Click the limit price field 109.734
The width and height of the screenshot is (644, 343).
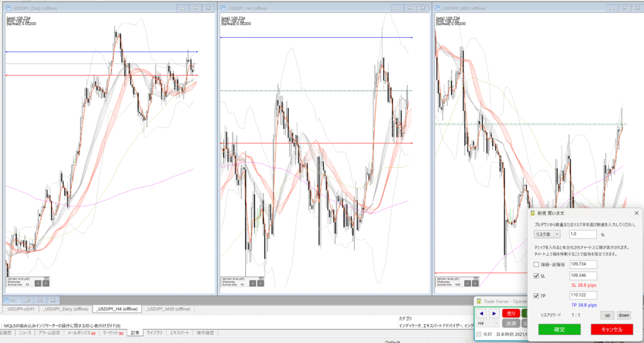click(583, 264)
